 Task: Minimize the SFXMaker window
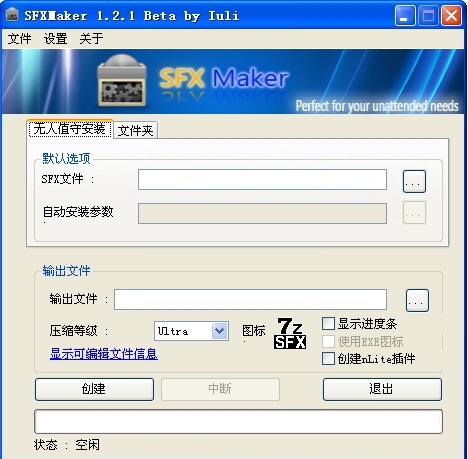(x=405, y=15)
